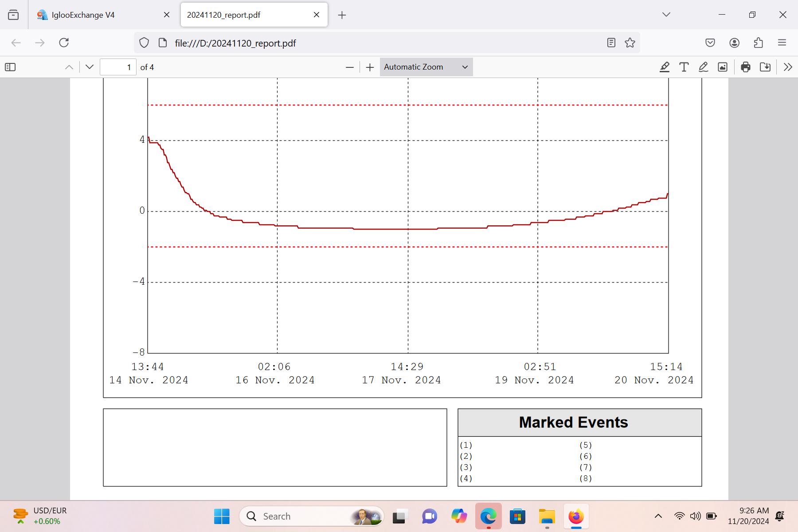List all tabs dropdown arrow
798x532 pixels.
[x=666, y=15]
